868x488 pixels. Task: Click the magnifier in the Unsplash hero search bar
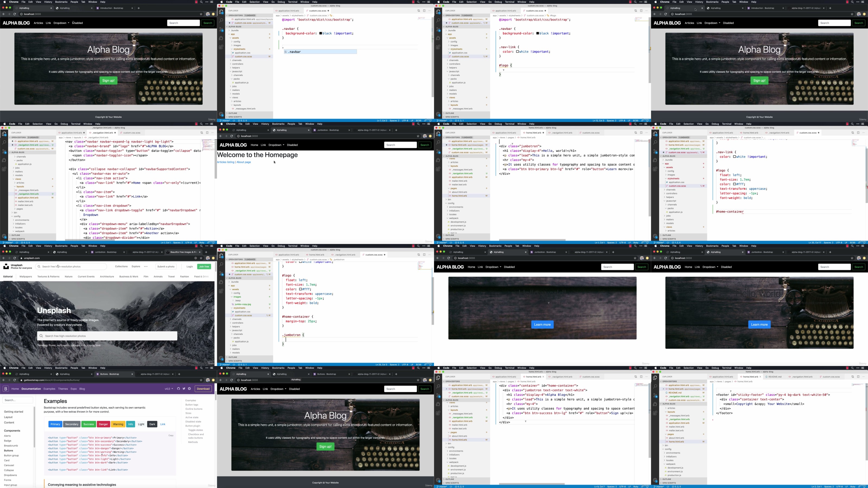[x=41, y=336]
